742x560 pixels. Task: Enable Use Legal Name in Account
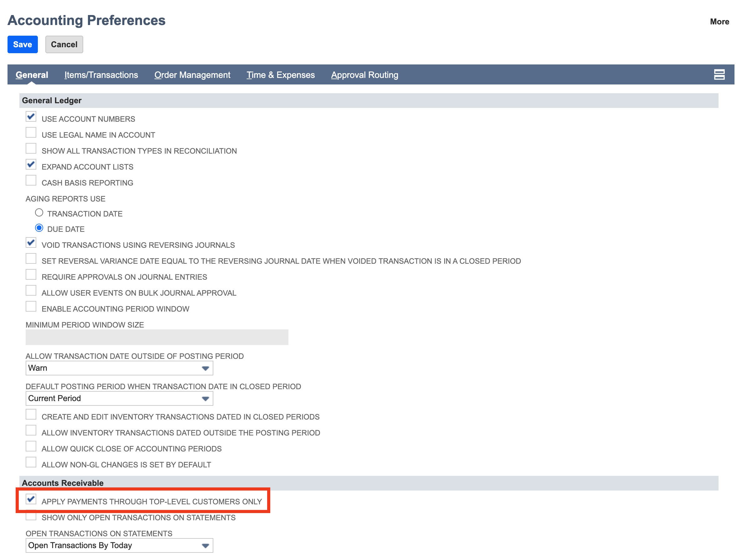coord(31,133)
